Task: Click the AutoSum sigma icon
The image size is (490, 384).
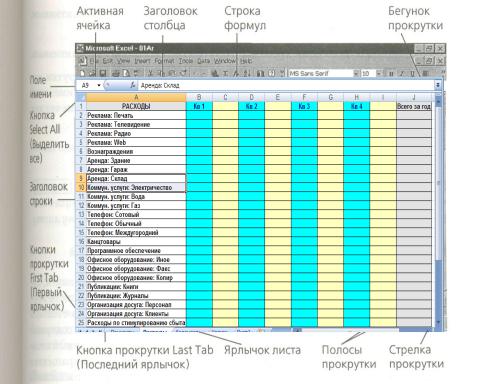Action: pyautogui.click(x=225, y=73)
